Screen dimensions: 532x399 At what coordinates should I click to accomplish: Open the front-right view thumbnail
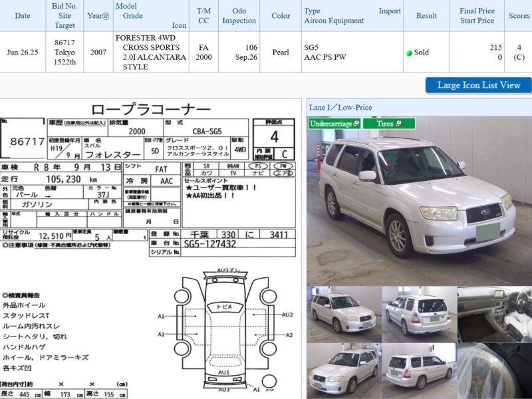pyautogui.click(x=344, y=371)
